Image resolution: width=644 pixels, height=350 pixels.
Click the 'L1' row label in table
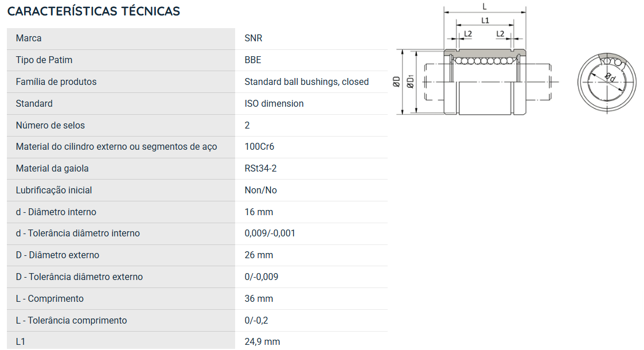[x=21, y=342]
